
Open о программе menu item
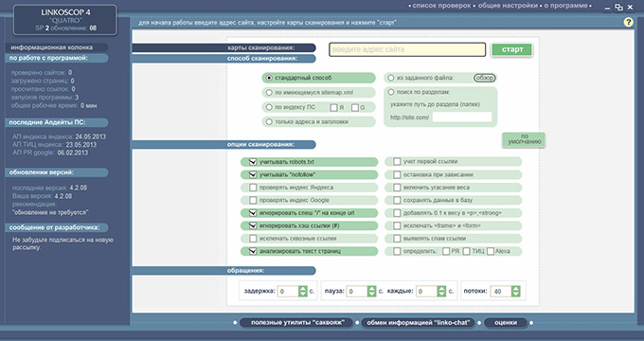click(566, 6)
